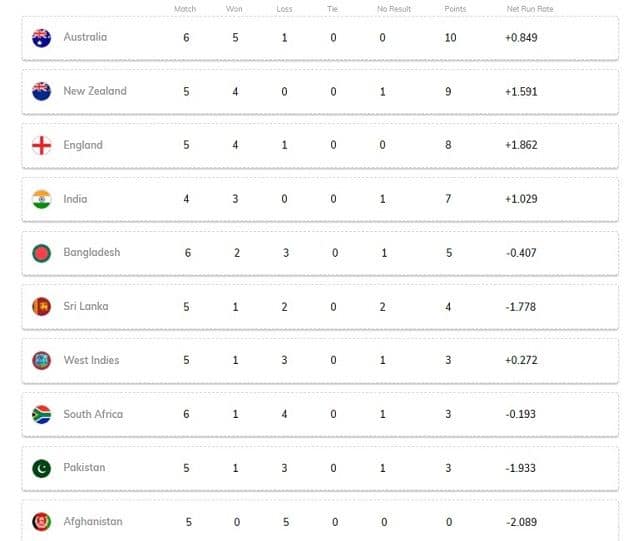The height and width of the screenshot is (541, 628).
Task: Click the Sri Lanka flag icon
Action: click(x=41, y=307)
